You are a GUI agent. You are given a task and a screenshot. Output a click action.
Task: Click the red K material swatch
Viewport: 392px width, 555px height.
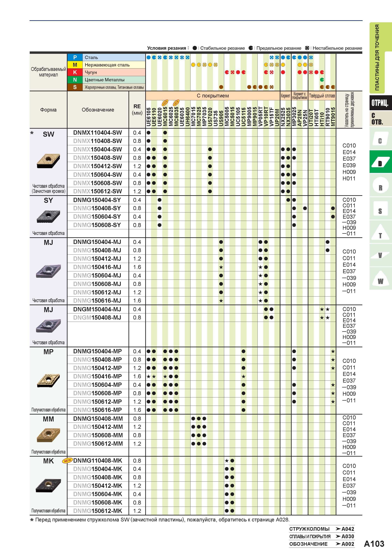point(75,72)
